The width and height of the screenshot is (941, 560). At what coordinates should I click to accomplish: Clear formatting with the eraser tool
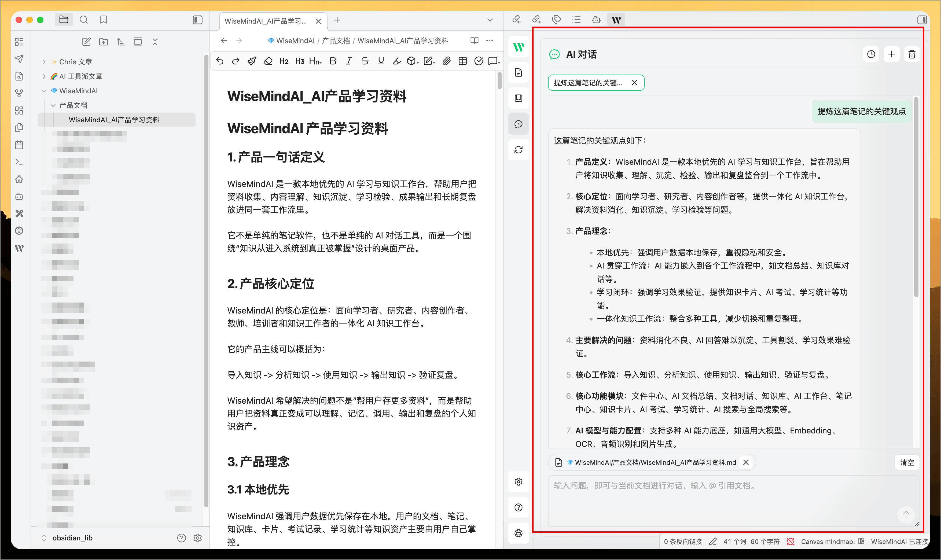point(268,61)
